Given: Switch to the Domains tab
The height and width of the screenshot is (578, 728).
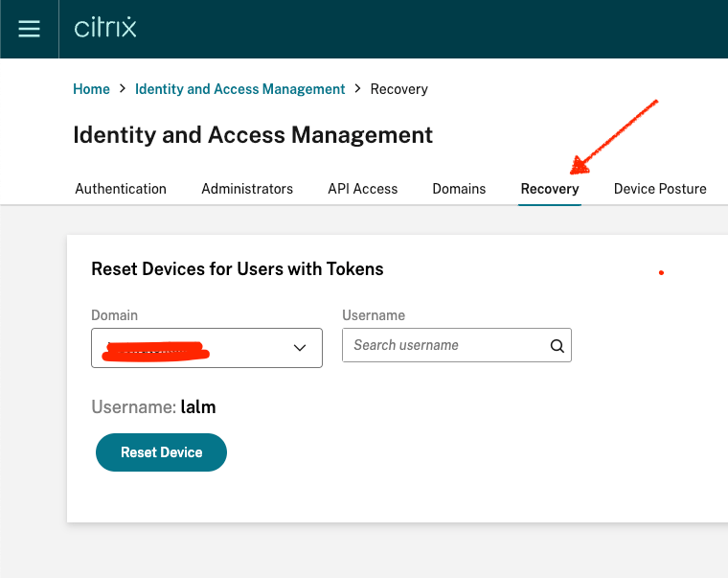Looking at the screenshot, I should coord(459,189).
